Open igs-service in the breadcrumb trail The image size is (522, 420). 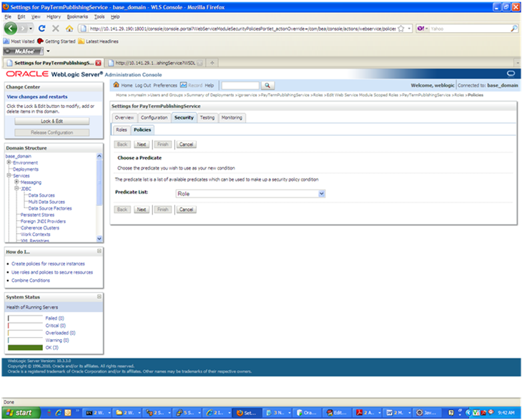tap(247, 95)
